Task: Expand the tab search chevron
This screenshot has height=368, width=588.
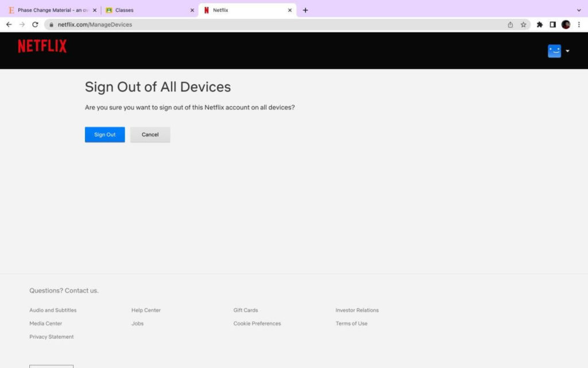Action: click(x=579, y=10)
